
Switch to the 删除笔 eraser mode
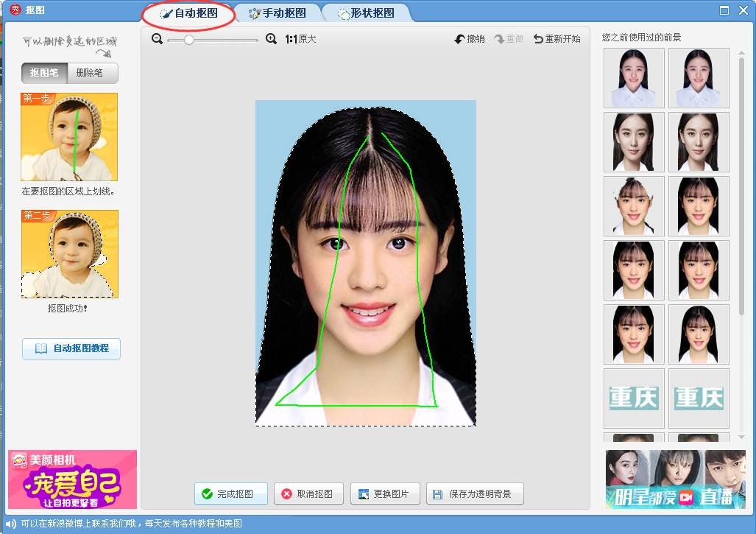click(92, 73)
